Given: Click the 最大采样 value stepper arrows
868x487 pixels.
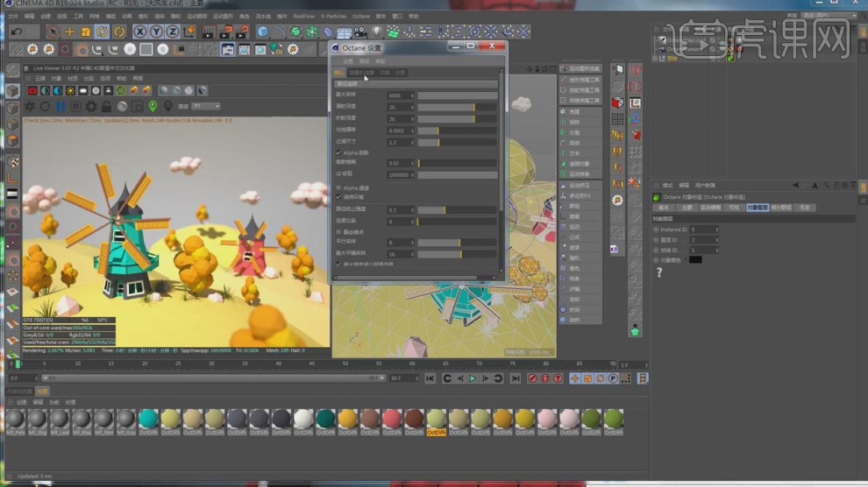Looking at the screenshot, I should tap(414, 95).
